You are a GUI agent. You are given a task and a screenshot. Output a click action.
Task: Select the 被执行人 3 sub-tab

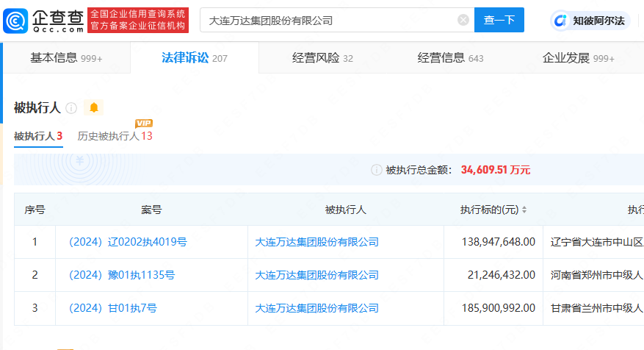(x=38, y=136)
